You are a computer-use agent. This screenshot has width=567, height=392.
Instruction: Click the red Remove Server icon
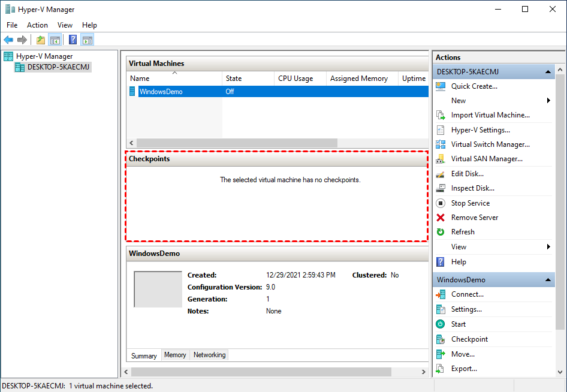point(441,218)
